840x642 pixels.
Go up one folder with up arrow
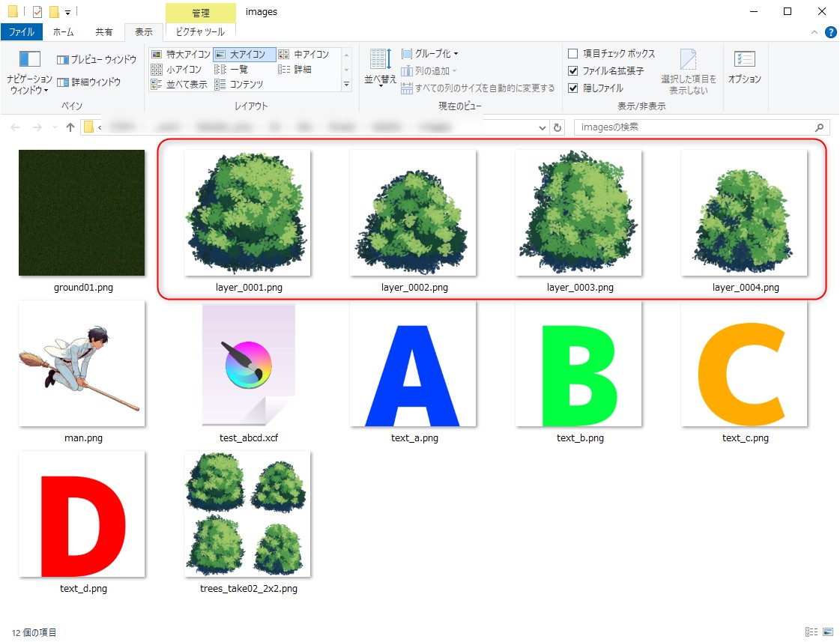(x=70, y=127)
